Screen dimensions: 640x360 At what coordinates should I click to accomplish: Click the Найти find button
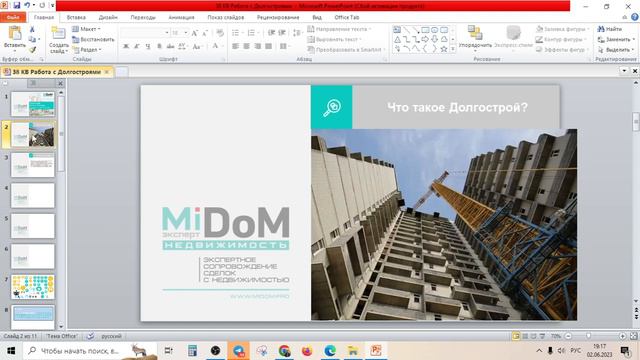coord(610,29)
